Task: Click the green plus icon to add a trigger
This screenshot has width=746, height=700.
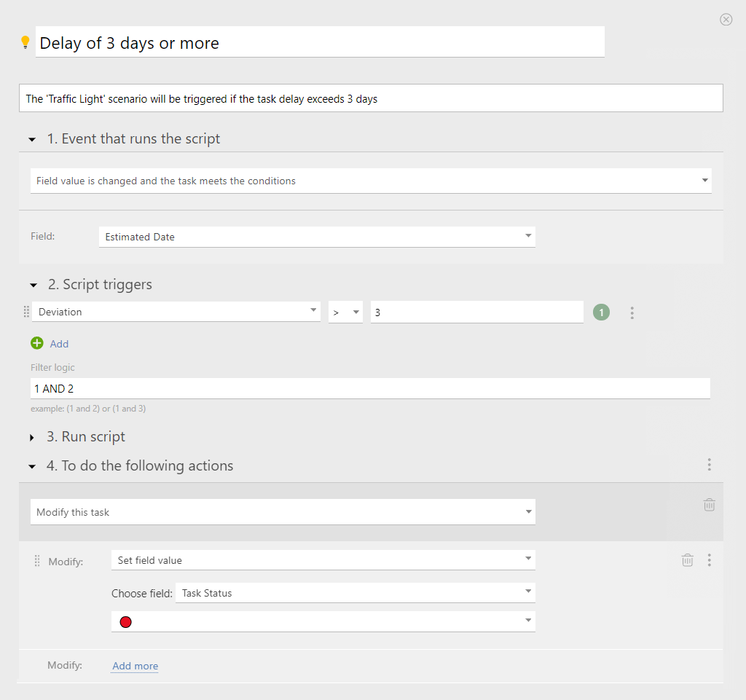Action: tap(36, 343)
